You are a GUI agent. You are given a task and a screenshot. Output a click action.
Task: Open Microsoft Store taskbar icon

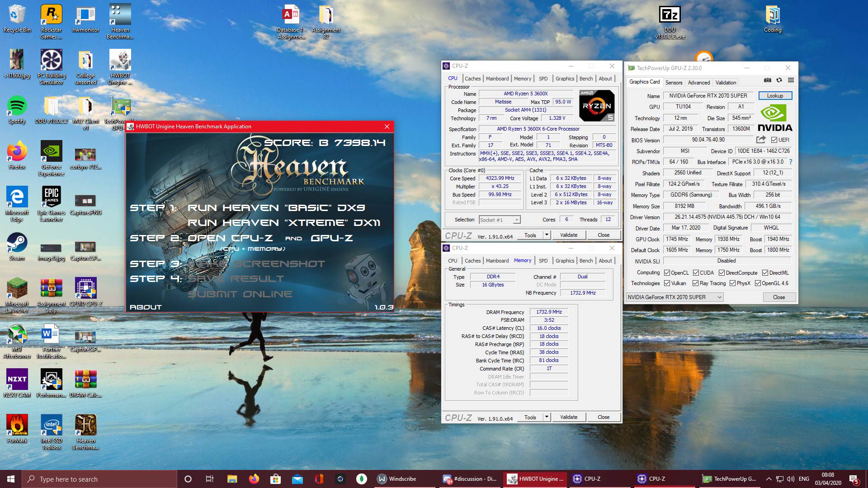[275, 479]
